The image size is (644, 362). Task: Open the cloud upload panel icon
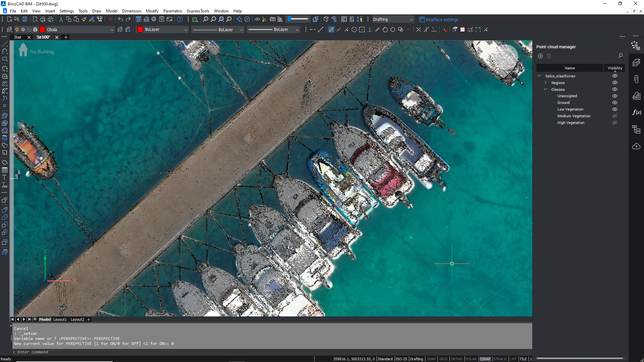pyautogui.click(x=636, y=146)
